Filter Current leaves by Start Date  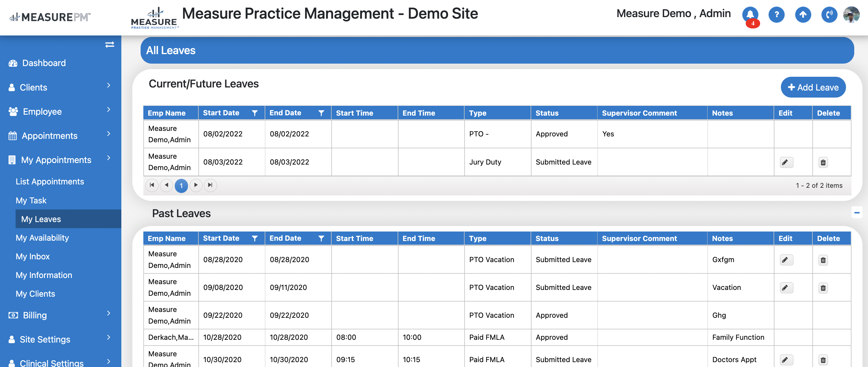[x=255, y=113]
